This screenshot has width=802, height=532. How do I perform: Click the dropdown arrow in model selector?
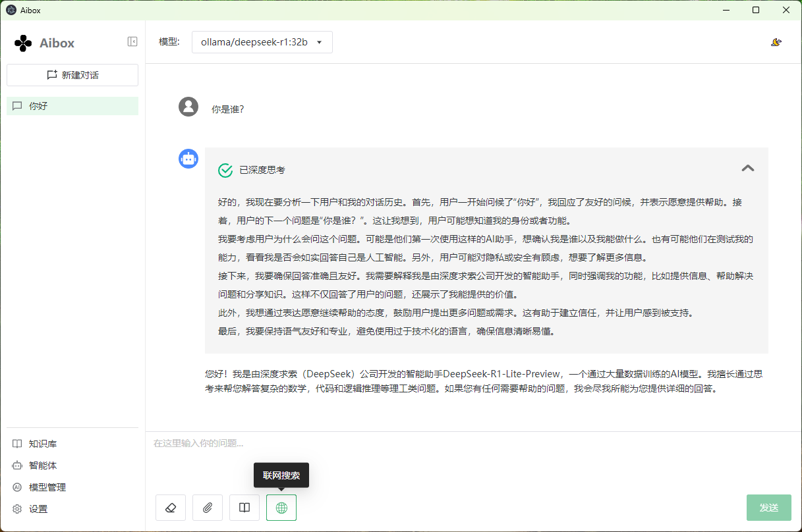pos(320,42)
